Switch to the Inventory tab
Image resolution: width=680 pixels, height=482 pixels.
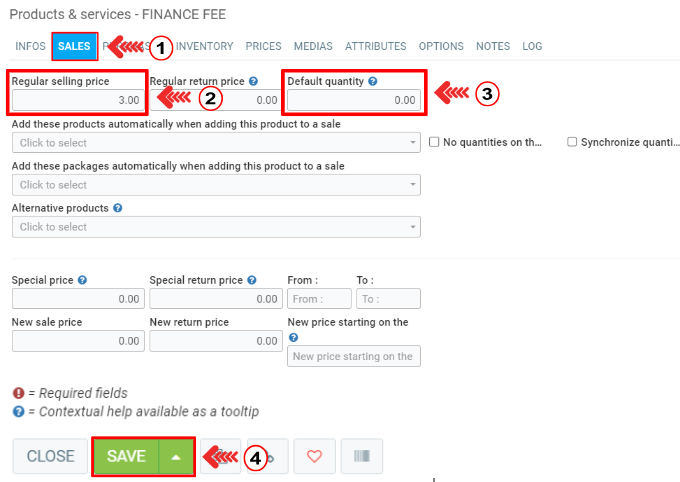pyautogui.click(x=204, y=46)
